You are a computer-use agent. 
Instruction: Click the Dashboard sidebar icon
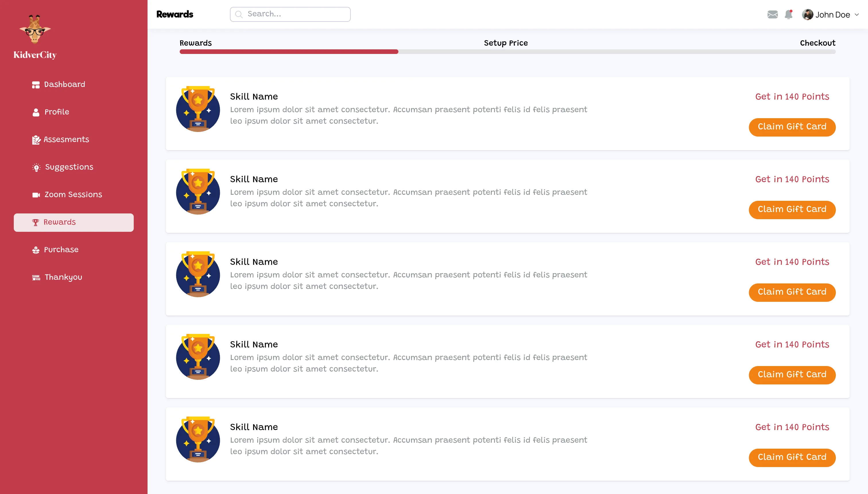pos(36,85)
